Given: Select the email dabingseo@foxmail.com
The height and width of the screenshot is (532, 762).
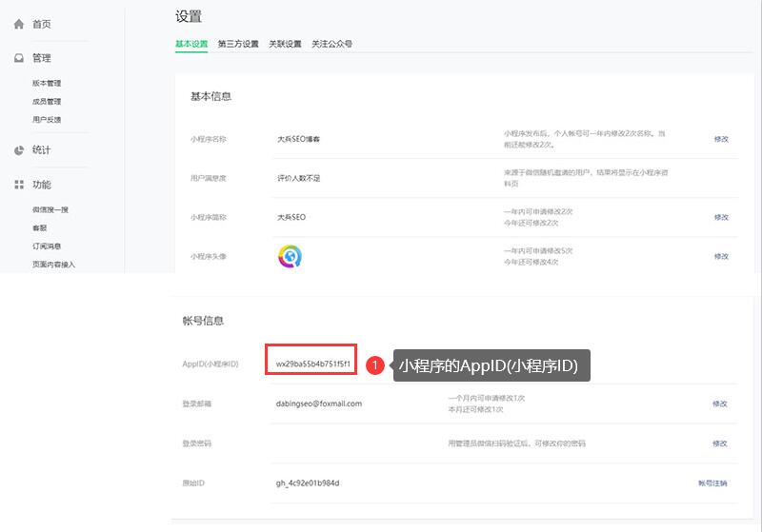Looking at the screenshot, I should (x=319, y=404).
